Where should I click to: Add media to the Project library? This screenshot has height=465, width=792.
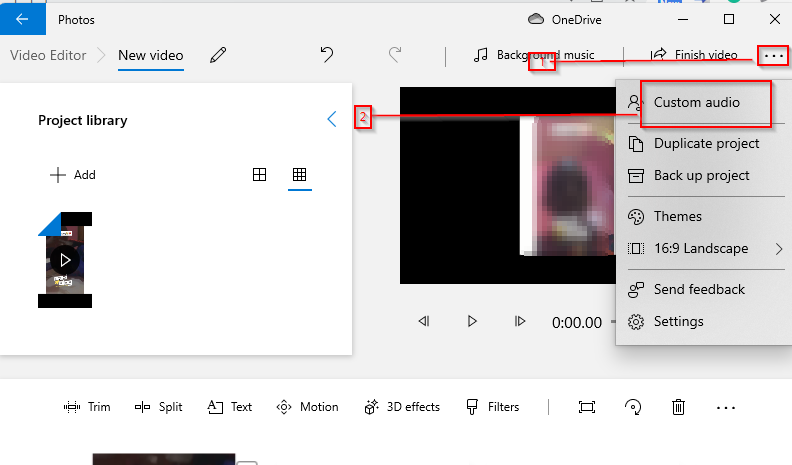(x=73, y=175)
